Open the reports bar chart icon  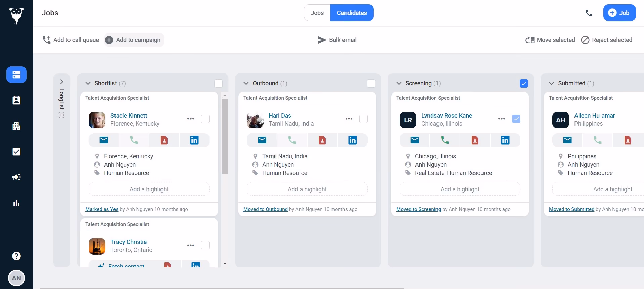pos(16,203)
